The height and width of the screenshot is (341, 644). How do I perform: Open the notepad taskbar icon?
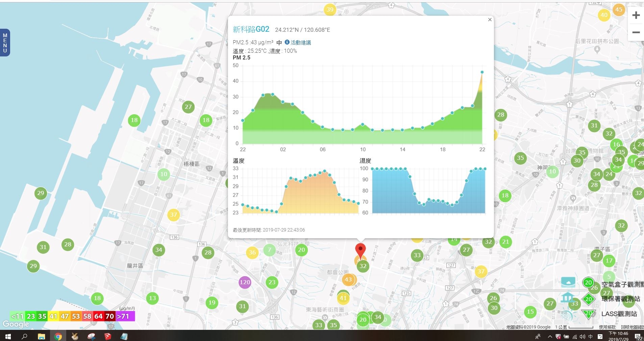coord(124,337)
